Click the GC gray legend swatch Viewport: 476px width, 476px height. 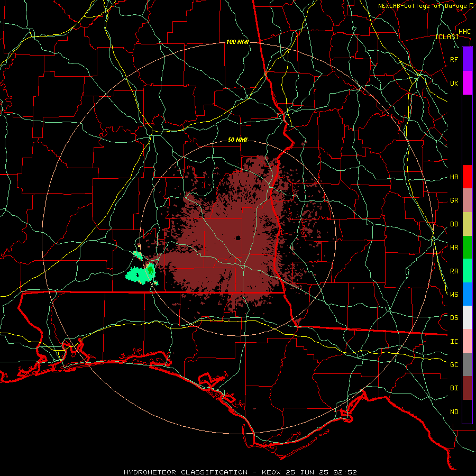467,364
